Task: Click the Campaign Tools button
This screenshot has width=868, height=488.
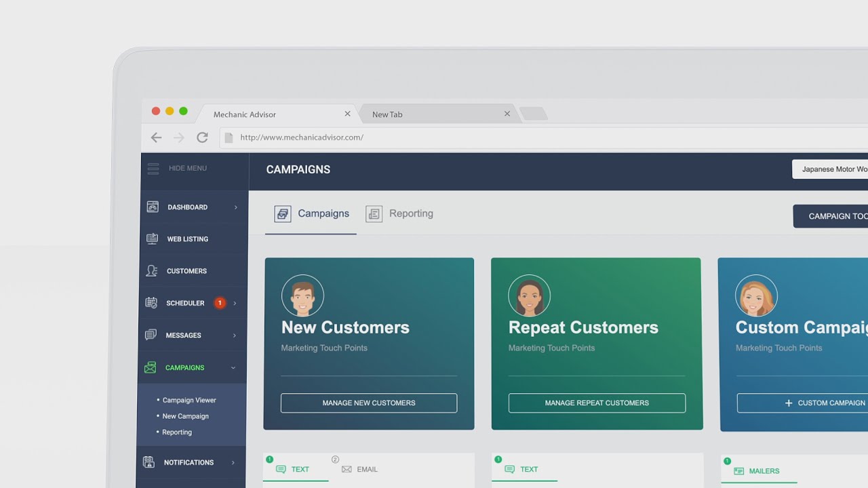Action: (x=831, y=216)
